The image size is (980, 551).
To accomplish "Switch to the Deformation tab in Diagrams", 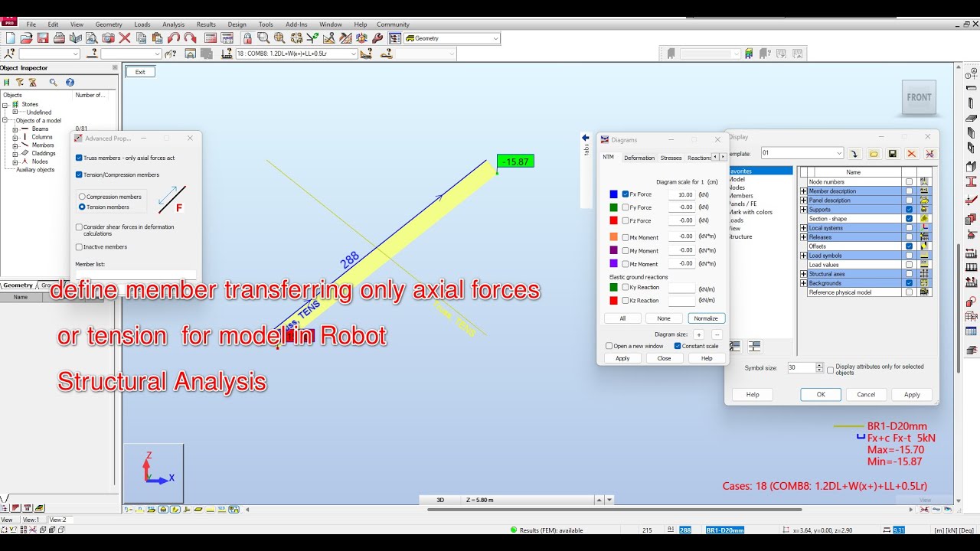I will 639,158.
